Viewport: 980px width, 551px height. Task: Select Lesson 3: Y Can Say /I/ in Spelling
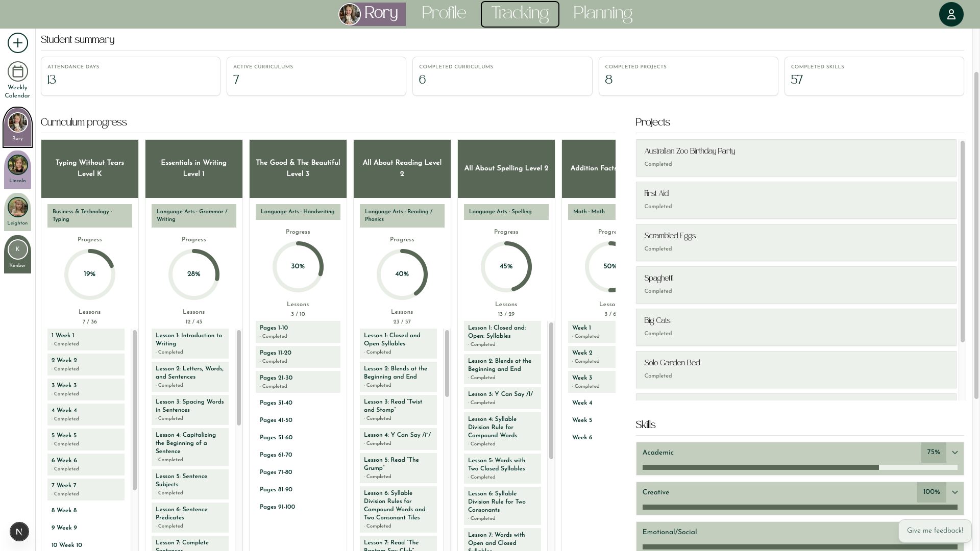tap(502, 398)
